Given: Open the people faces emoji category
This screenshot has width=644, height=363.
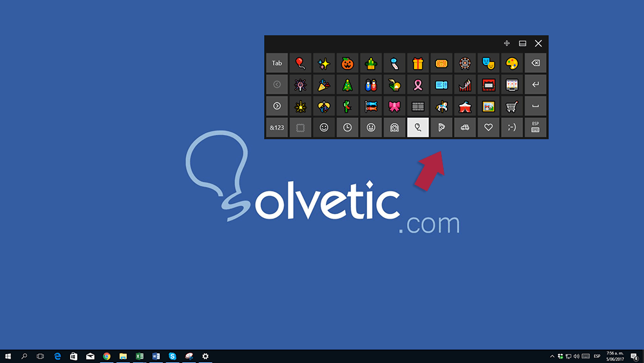Looking at the screenshot, I should 371,128.
